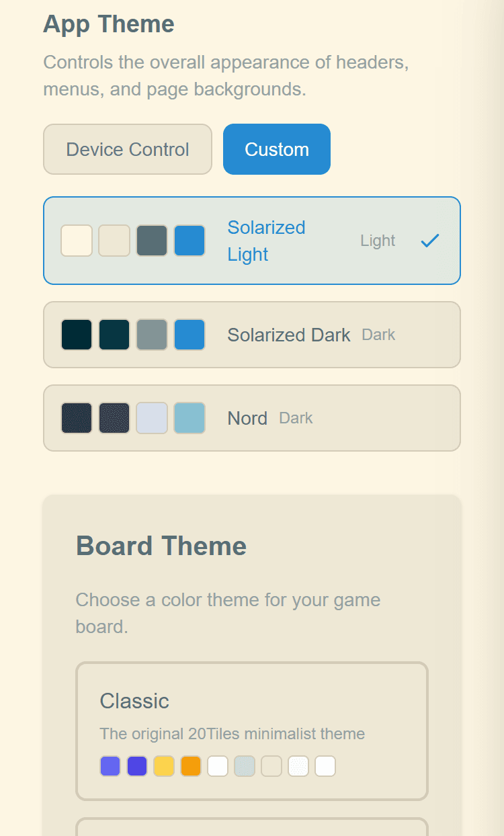Select the Solarized Dark app theme
The image size is (504, 836).
(252, 335)
